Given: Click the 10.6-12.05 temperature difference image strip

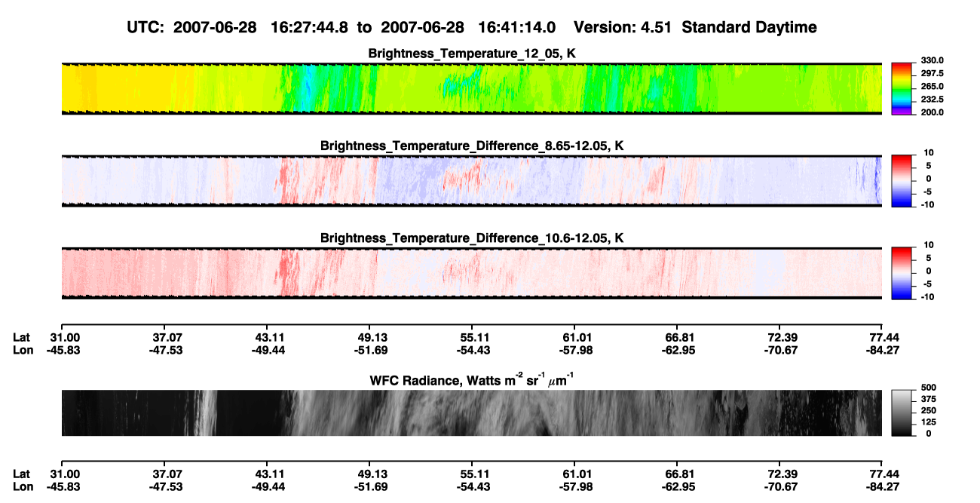Looking at the screenshot, I should point(471,273).
